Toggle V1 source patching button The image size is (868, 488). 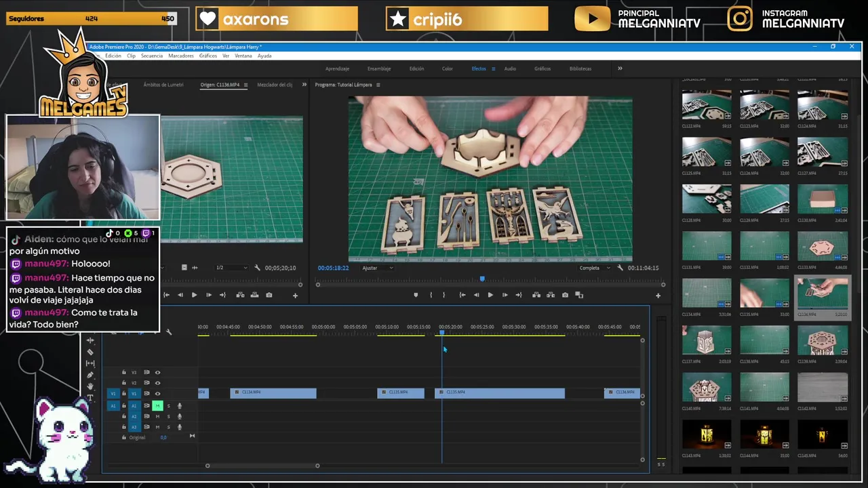pyautogui.click(x=113, y=394)
